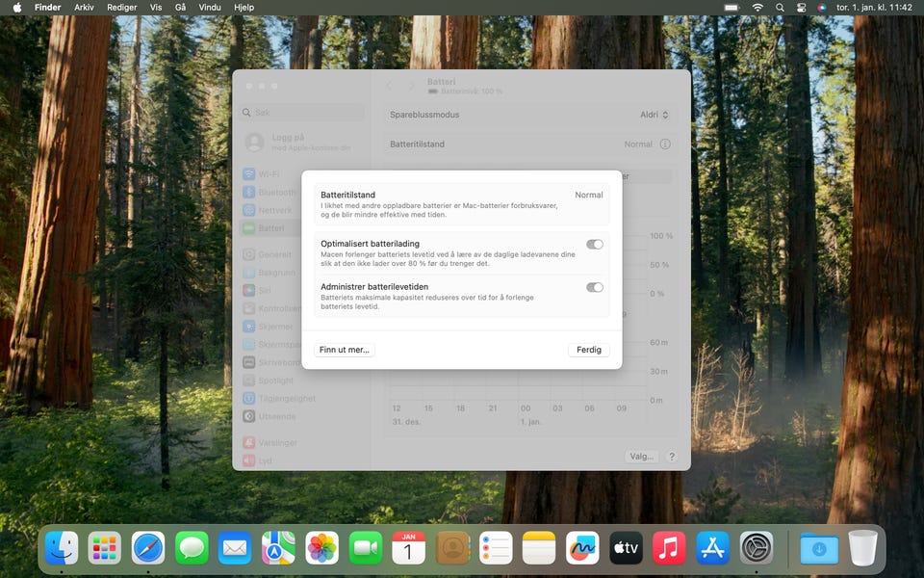Open the Arkiv menu
The width and height of the screenshot is (924, 578).
[84, 7]
